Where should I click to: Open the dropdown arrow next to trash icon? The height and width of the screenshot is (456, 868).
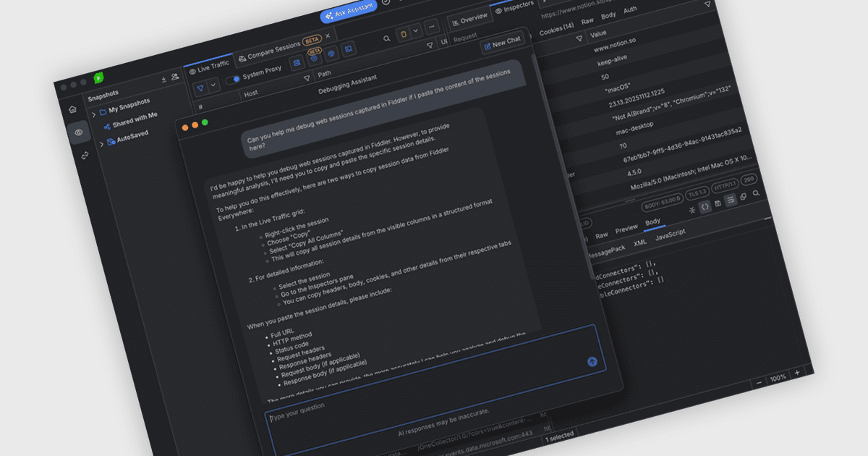pos(415,30)
